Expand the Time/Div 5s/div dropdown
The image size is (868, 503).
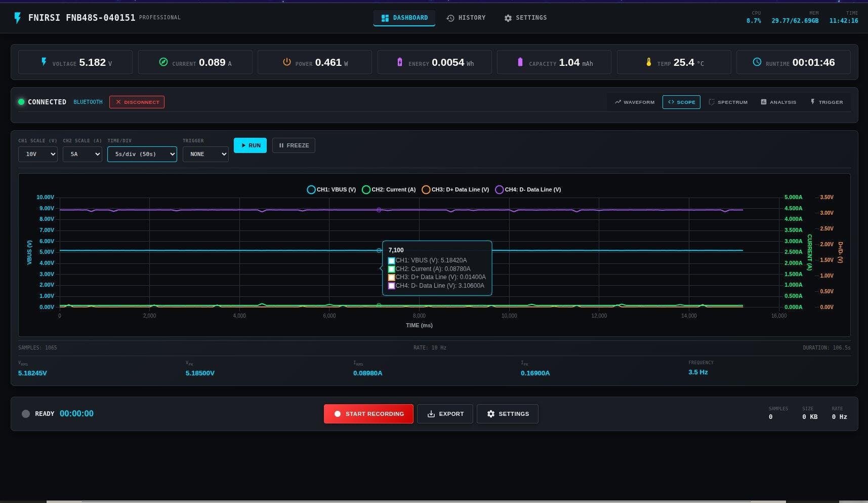pos(142,154)
